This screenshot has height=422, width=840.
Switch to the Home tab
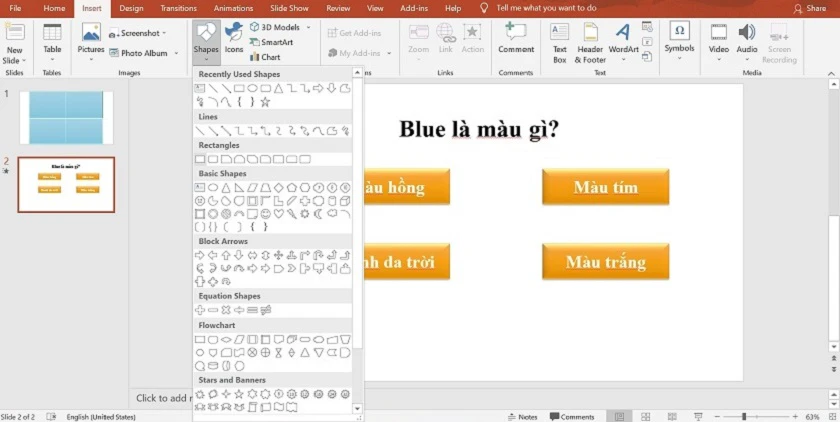point(54,9)
